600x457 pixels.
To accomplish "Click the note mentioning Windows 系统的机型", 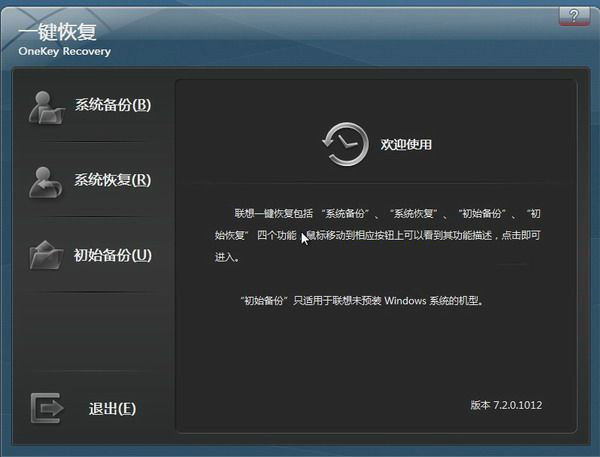I will (x=362, y=300).
